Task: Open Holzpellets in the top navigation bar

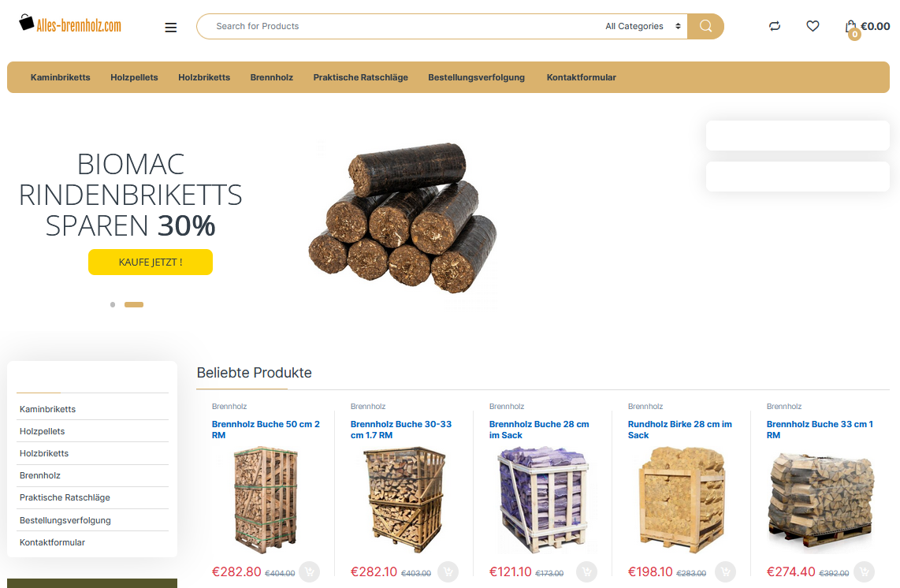Action: tap(134, 77)
